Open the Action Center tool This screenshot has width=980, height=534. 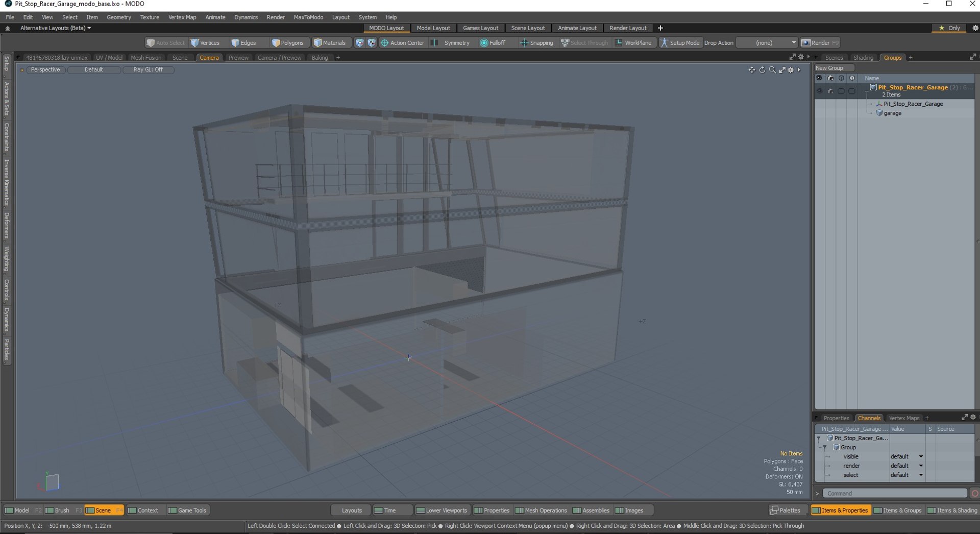(x=402, y=43)
